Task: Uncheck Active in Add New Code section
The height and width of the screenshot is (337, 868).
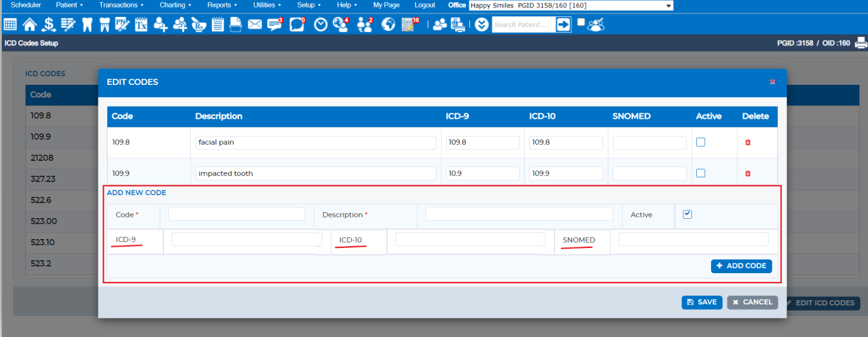Action: pyautogui.click(x=687, y=214)
